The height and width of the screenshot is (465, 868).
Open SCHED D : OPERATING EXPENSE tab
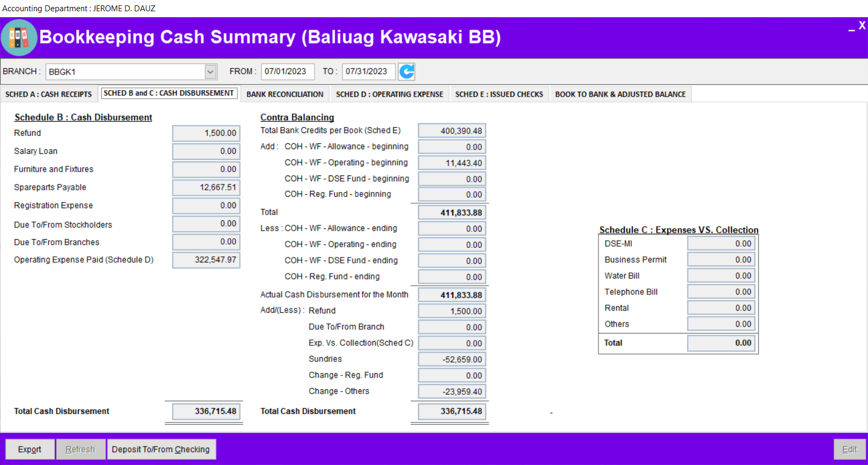(390, 94)
